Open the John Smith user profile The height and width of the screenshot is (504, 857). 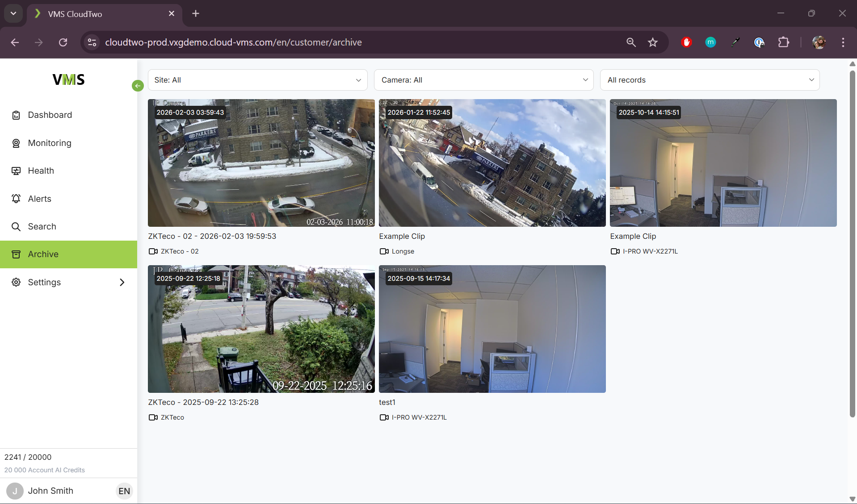click(x=50, y=491)
